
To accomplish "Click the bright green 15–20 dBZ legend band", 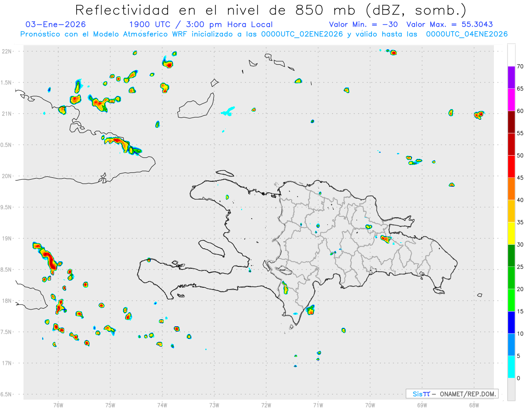I will click(x=512, y=300).
